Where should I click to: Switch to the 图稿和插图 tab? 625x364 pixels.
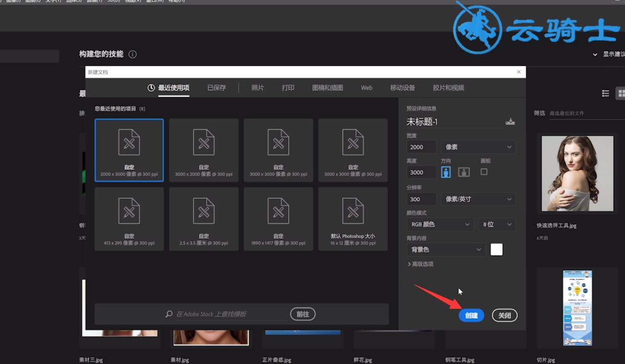(328, 88)
